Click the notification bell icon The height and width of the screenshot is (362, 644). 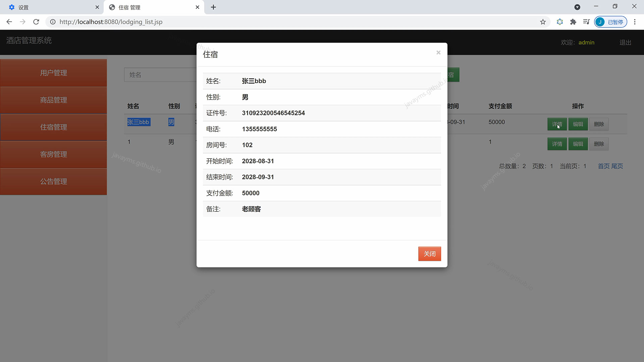560,22
